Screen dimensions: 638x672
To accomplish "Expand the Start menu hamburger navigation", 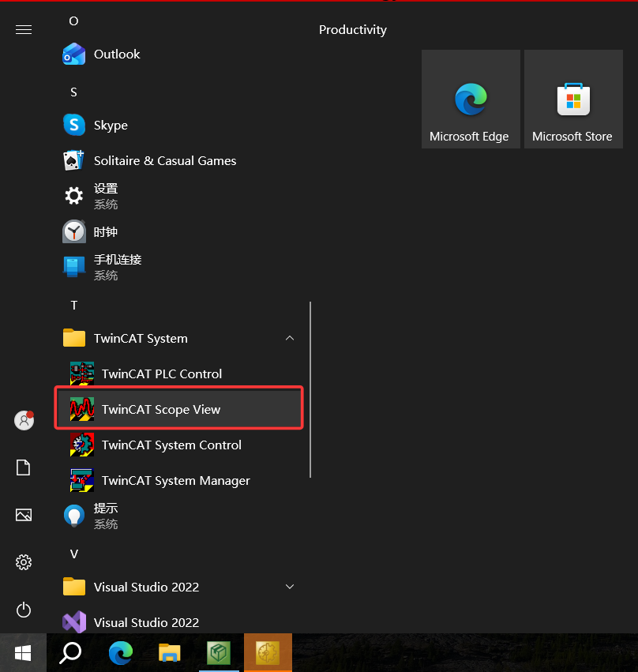I will (24, 30).
